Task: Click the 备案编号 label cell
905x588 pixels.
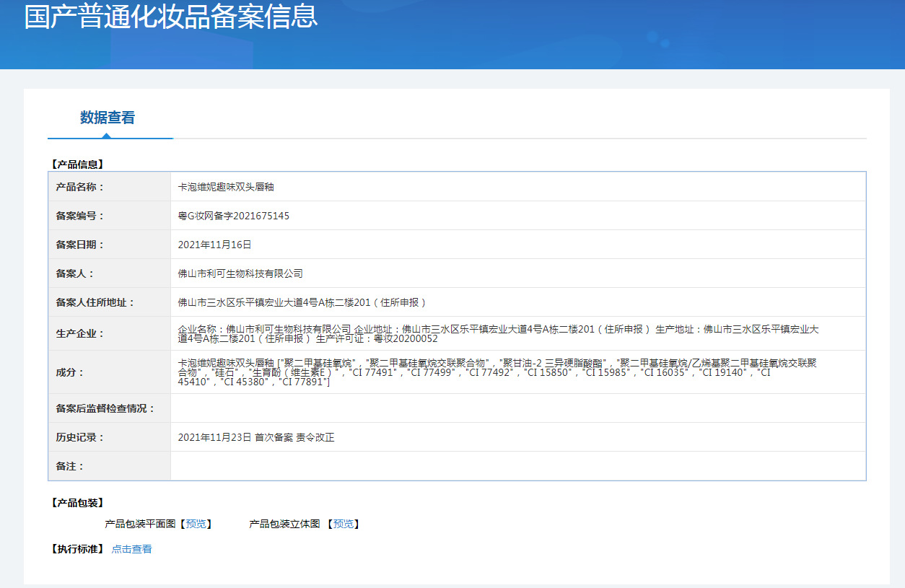Action: pos(110,216)
